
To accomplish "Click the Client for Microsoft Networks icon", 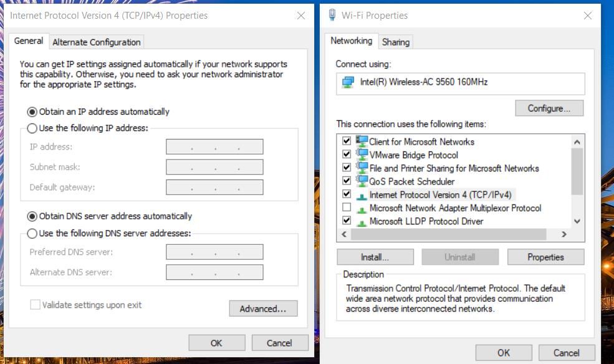I will click(x=362, y=141).
